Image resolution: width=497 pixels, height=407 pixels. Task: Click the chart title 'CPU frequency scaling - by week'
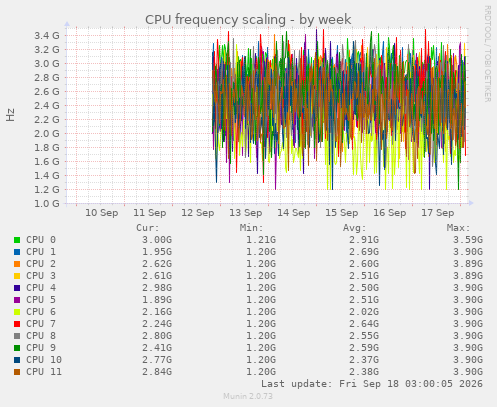(x=248, y=20)
